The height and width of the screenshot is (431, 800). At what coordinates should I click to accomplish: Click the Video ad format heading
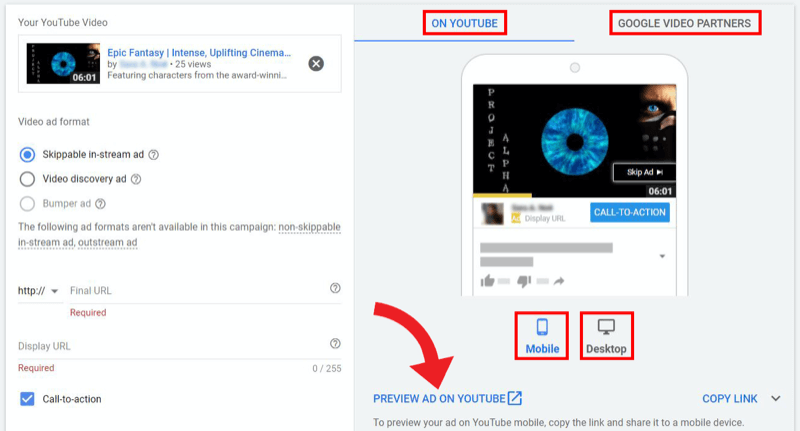(x=54, y=122)
